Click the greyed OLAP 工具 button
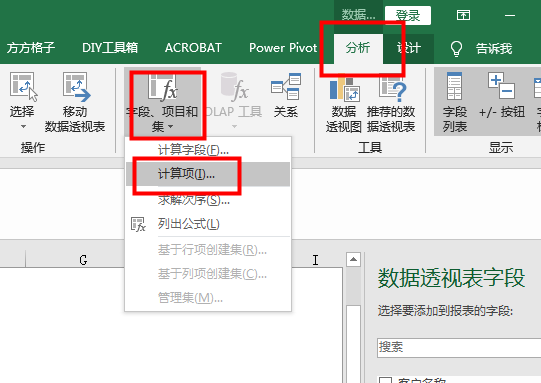 click(234, 101)
